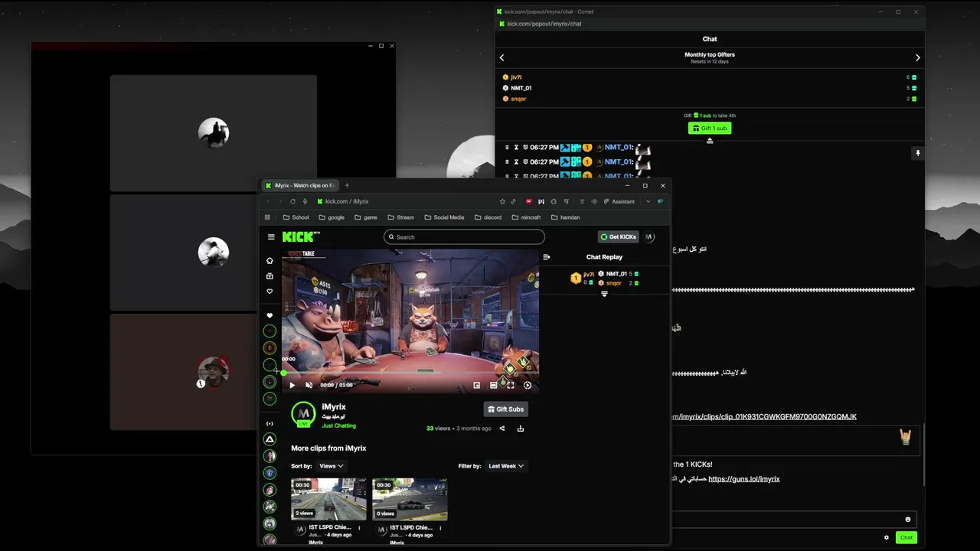This screenshot has height=551, width=980.
Task: Click gifter NMT_01 in chat popout leaderboard
Action: point(521,88)
